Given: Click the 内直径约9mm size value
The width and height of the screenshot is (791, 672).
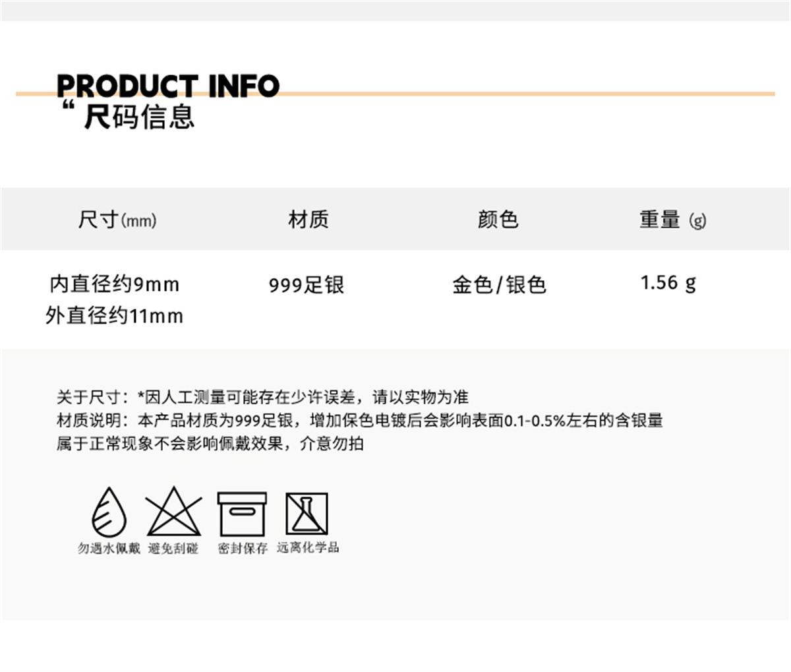Looking at the screenshot, I should tap(115, 284).
